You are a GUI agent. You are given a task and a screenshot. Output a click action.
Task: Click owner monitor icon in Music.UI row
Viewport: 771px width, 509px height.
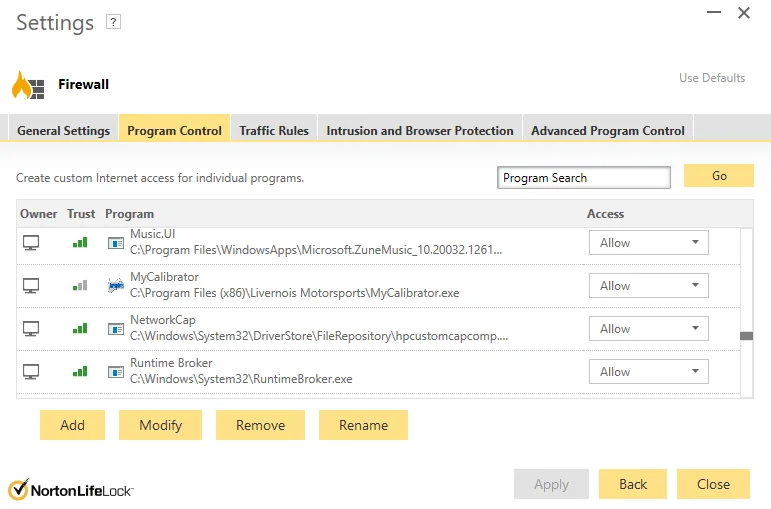pyautogui.click(x=31, y=242)
